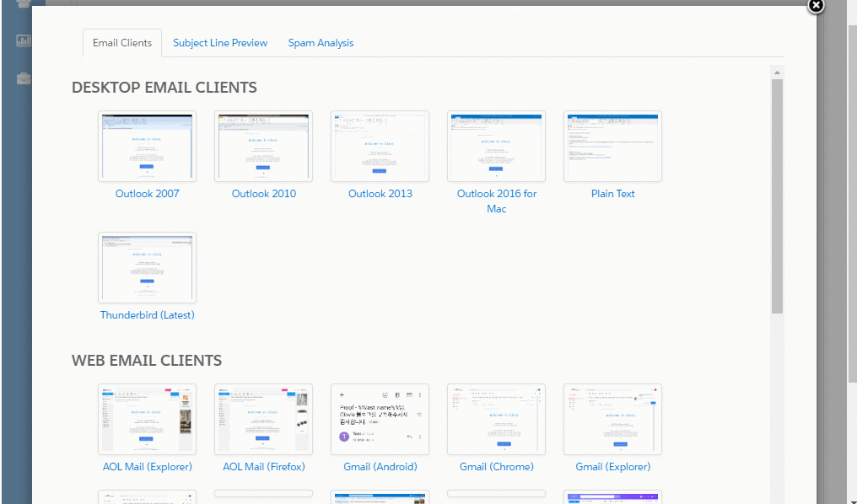Screen dimensions: 857x504
Task: Open the AOL Mail (Firefox) thumbnail
Action: coord(263,420)
